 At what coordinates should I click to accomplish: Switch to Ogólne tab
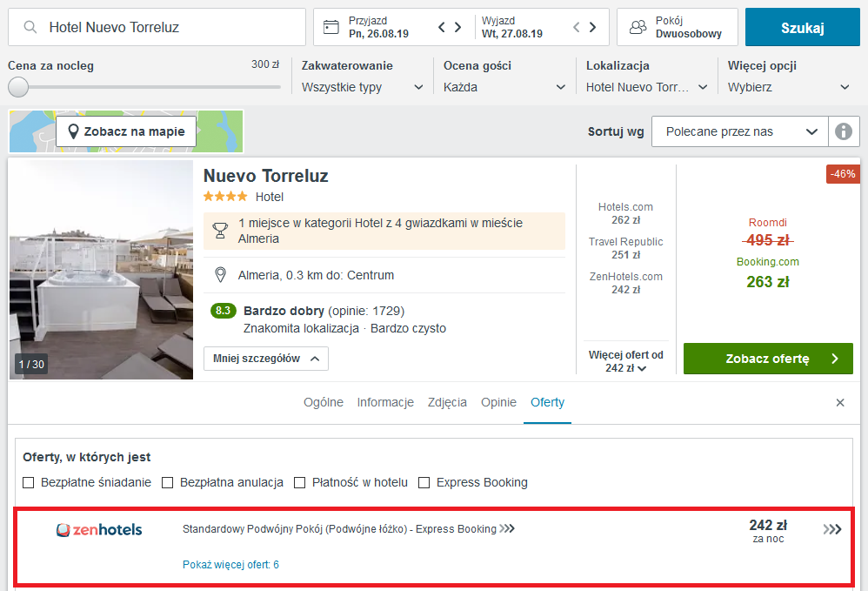pyautogui.click(x=324, y=402)
